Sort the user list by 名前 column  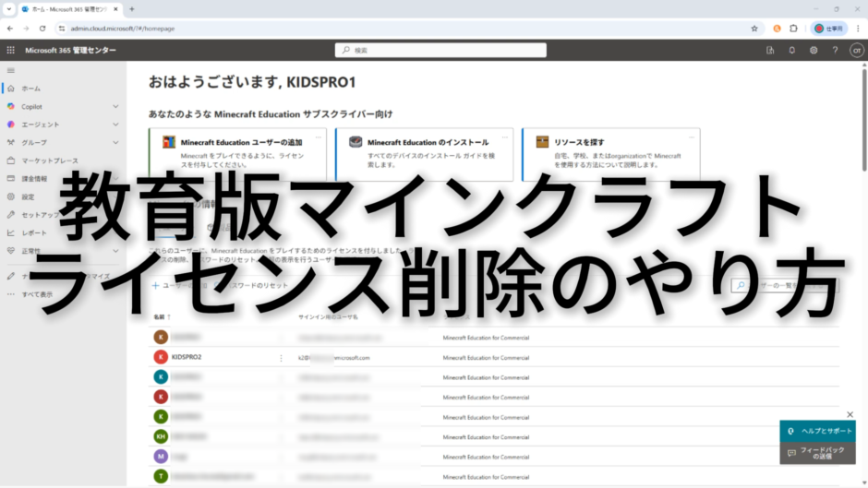click(x=162, y=315)
